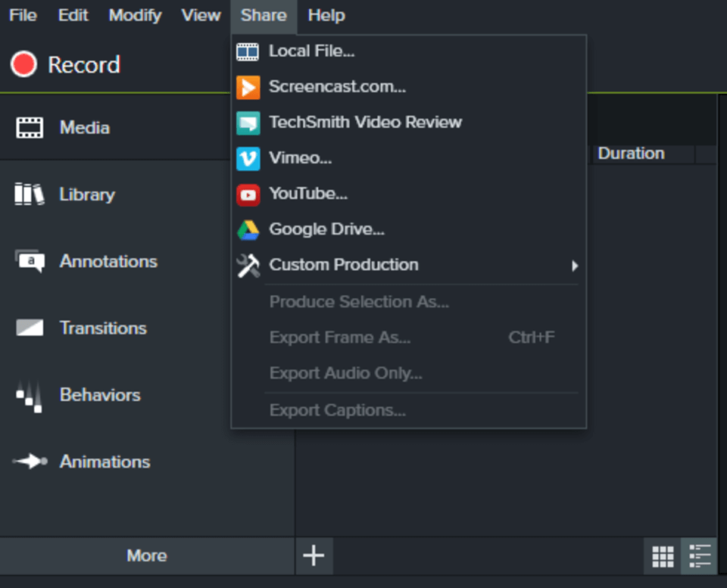Image resolution: width=727 pixels, height=588 pixels.
Task: Open the Library books icon
Action: 30,194
